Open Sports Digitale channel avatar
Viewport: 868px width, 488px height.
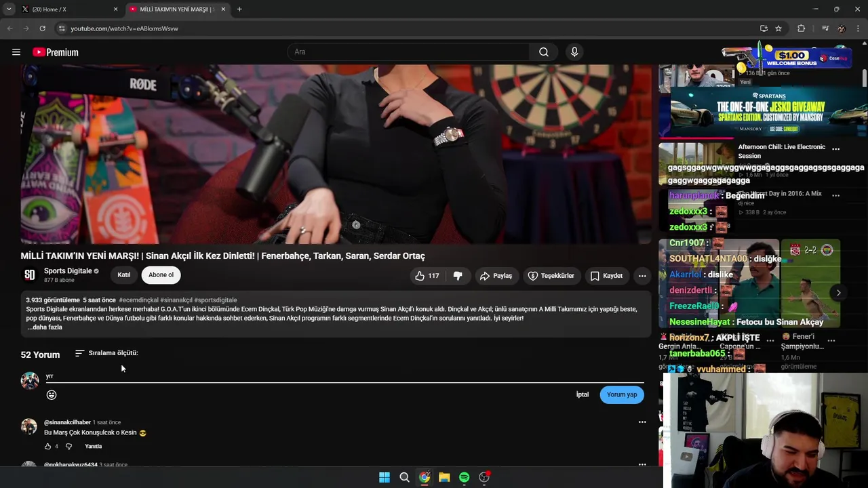coord(30,275)
